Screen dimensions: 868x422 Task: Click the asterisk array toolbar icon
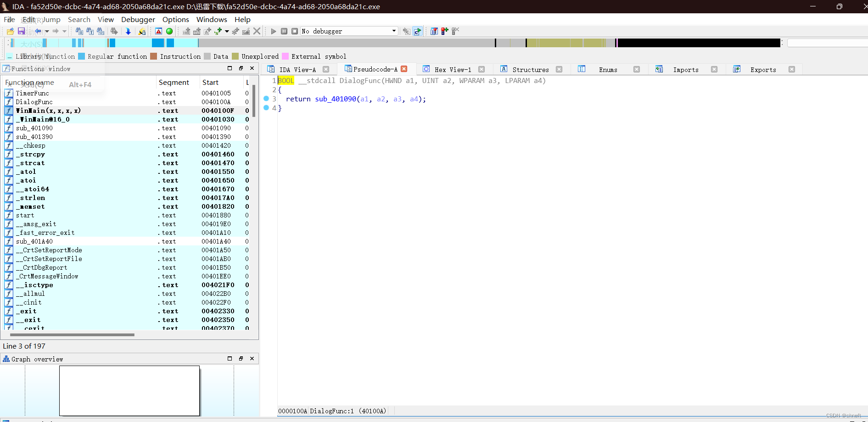pos(235,31)
